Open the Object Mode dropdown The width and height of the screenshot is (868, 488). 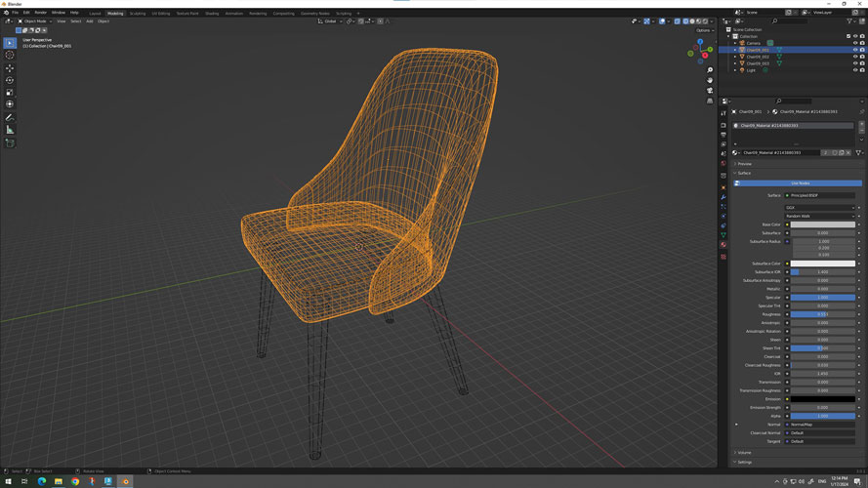(x=35, y=20)
